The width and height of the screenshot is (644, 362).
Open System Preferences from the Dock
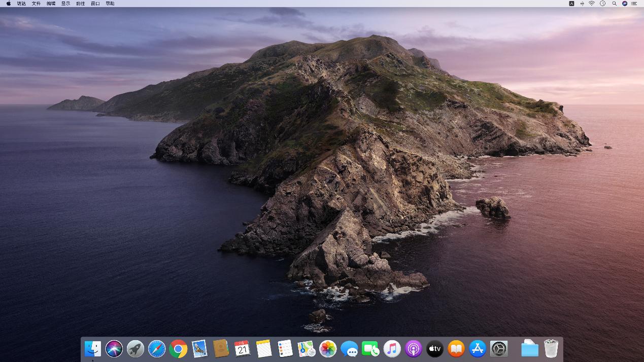point(498,349)
